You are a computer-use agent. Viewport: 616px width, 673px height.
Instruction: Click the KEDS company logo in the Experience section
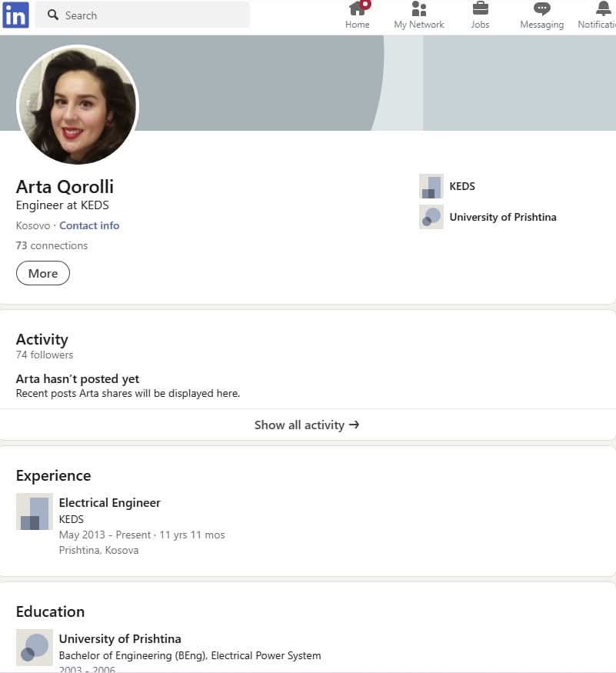coord(35,511)
